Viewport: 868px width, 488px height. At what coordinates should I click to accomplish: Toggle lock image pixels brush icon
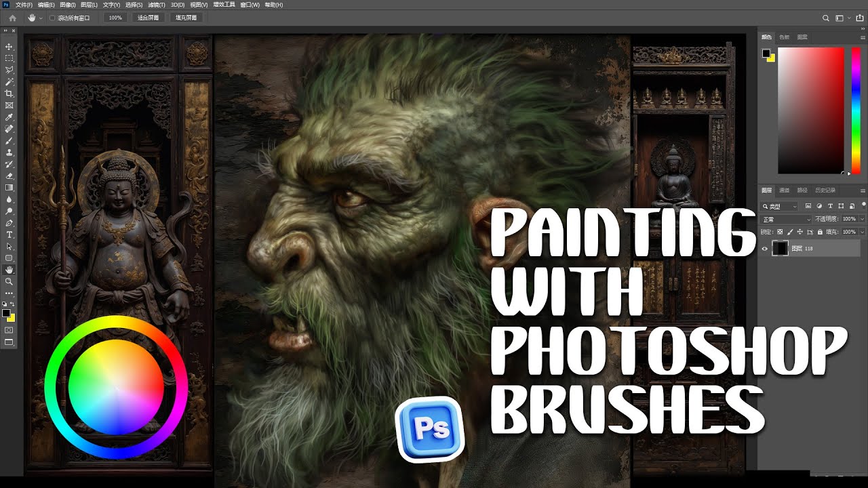pos(790,232)
